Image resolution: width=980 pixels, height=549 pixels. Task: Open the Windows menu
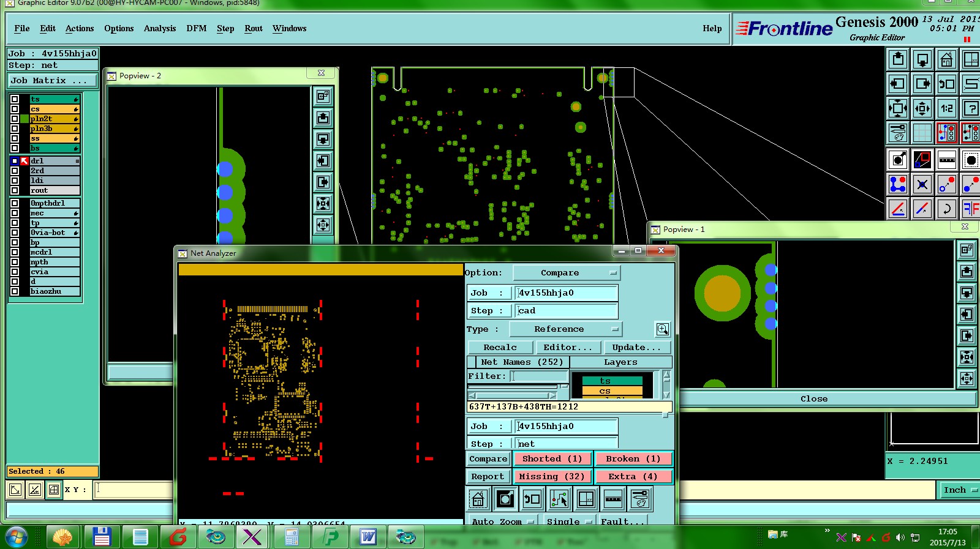[x=289, y=28]
